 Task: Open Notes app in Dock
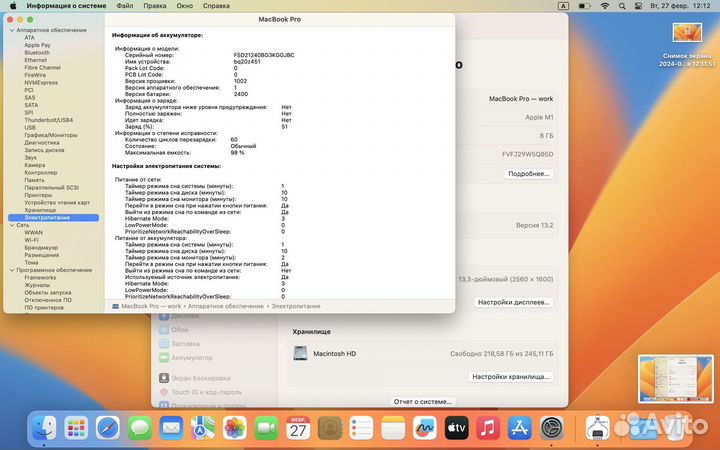393,428
